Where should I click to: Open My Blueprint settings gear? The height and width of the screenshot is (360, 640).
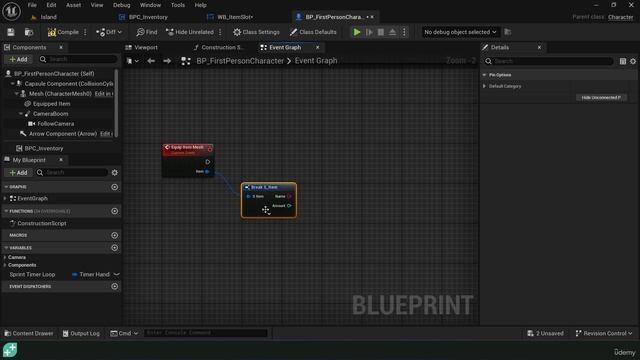[x=115, y=173]
